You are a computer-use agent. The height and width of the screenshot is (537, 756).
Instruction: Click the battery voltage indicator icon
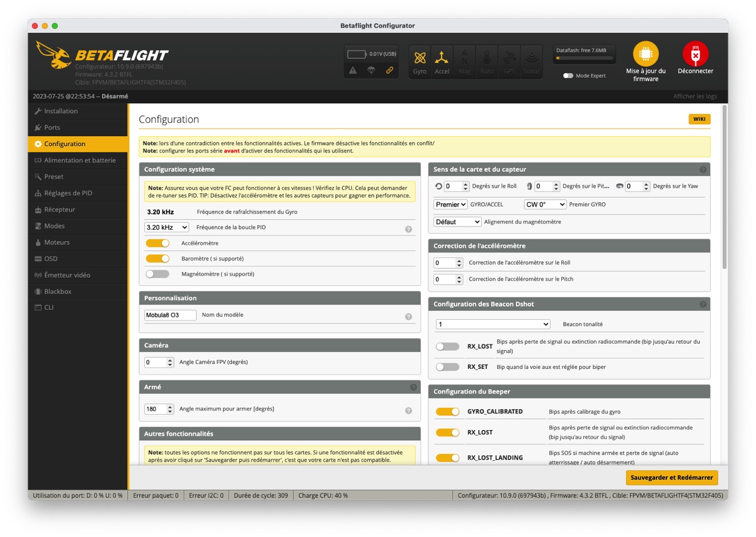coord(357,54)
